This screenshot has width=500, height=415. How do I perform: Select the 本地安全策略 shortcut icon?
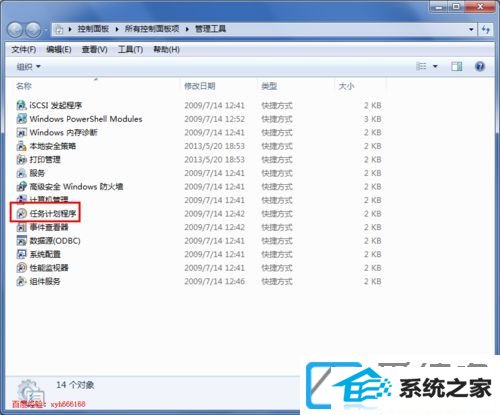click(x=21, y=146)
